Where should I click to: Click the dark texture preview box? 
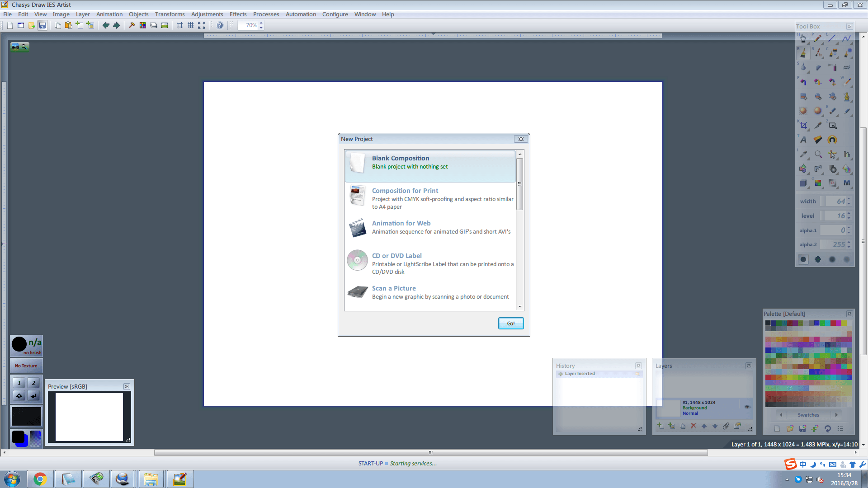[x=26, y=416]
